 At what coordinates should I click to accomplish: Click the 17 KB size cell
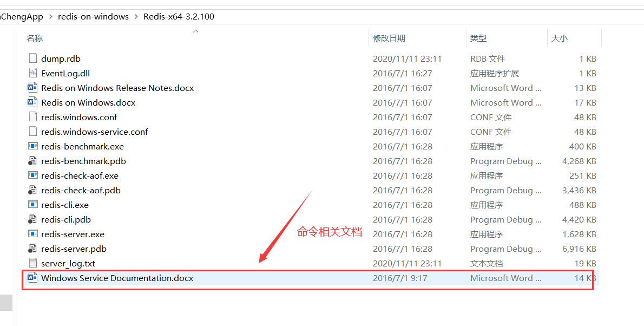pyautogui.click(x=585, y=103)
